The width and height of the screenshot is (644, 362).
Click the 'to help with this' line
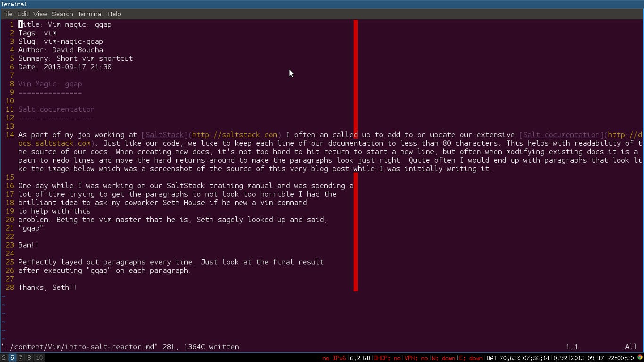point(54,211)
